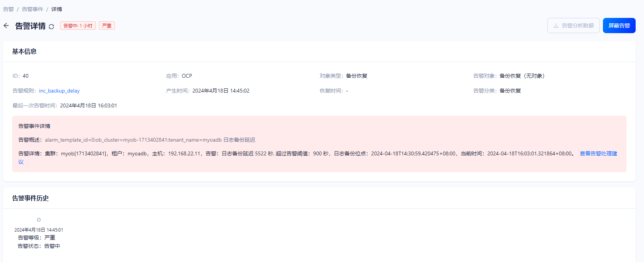Click the 告警中: 1 小时 status tag
The image size is (644, 262).
coord(78,26)
